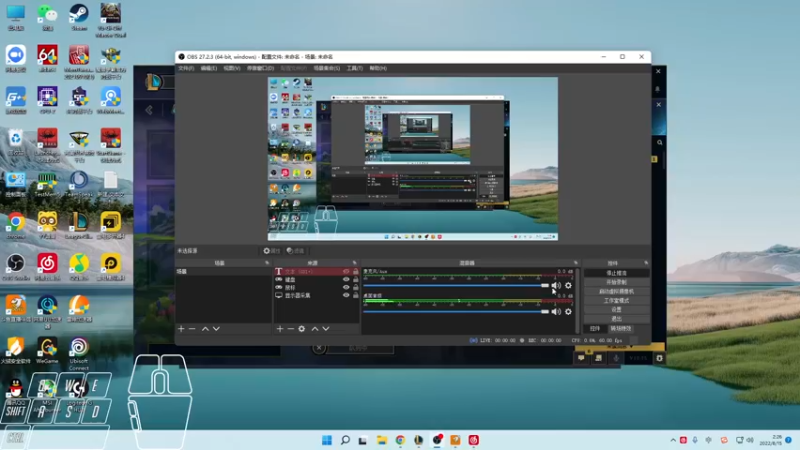The height and width of the screenshot is (450, 800).
Task: Open the 麦克风/Aux audio settings gear menu
Action: point(568,286)
